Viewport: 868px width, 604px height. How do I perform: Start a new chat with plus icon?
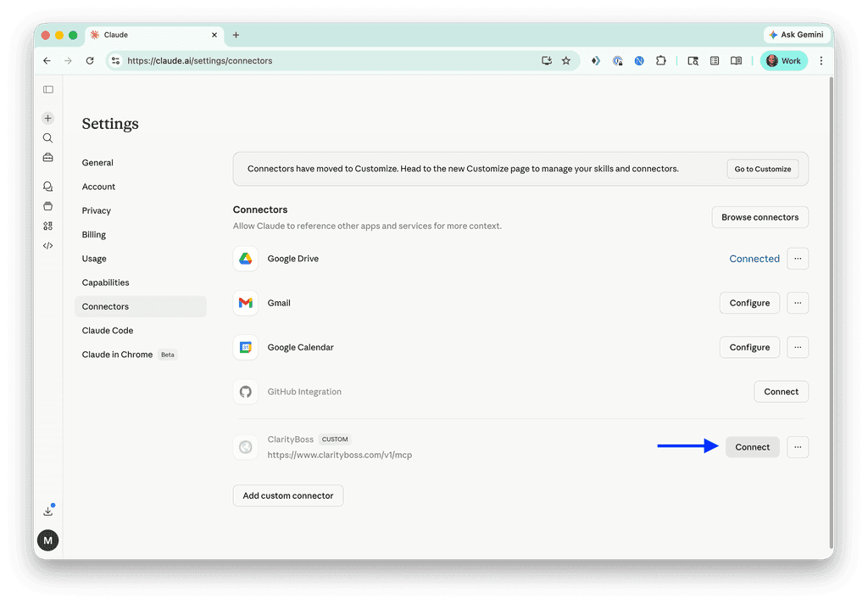[x=48, y=118]
